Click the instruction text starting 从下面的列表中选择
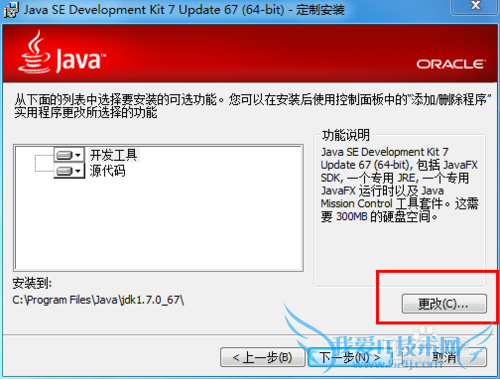 point(252,106)
